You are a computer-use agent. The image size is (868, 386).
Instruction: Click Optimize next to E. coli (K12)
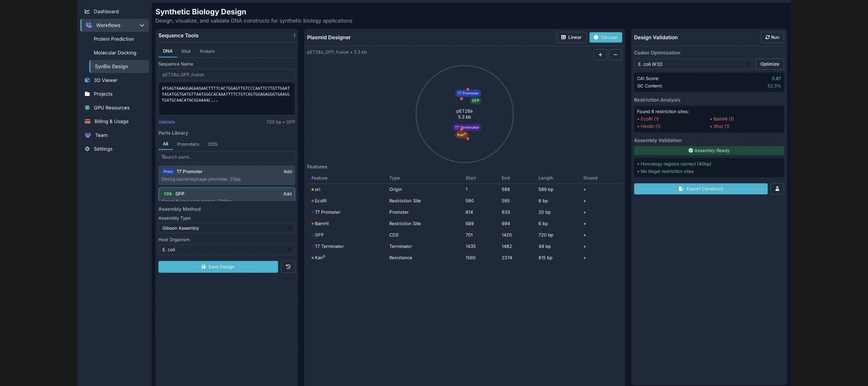point(770,64)
